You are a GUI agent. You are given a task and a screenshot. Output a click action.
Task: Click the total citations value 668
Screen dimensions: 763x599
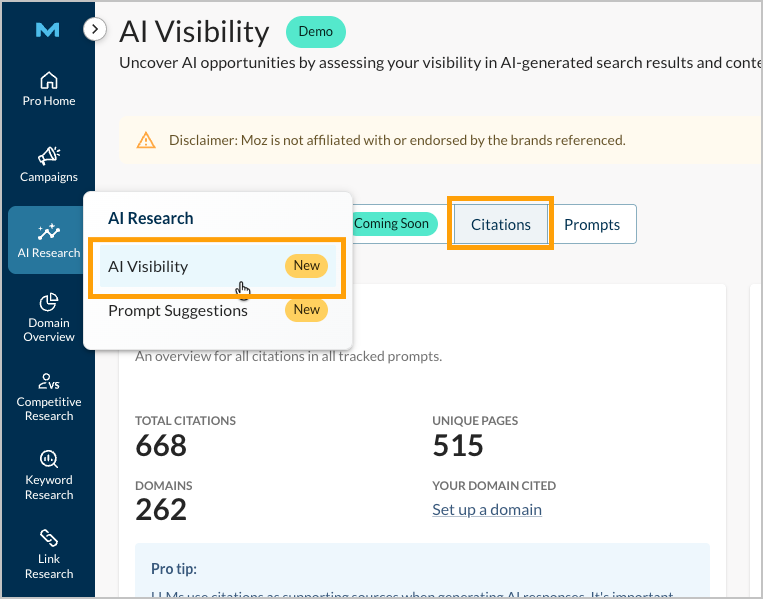161,445
